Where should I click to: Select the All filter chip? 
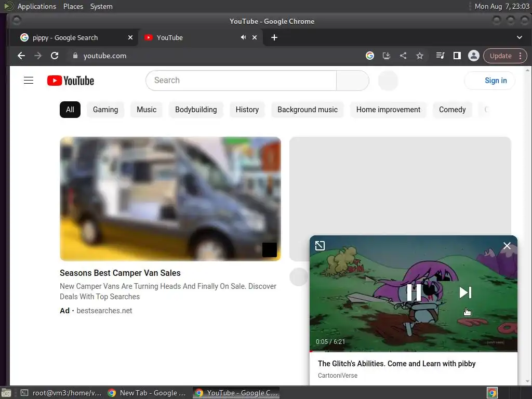point(70,110)
